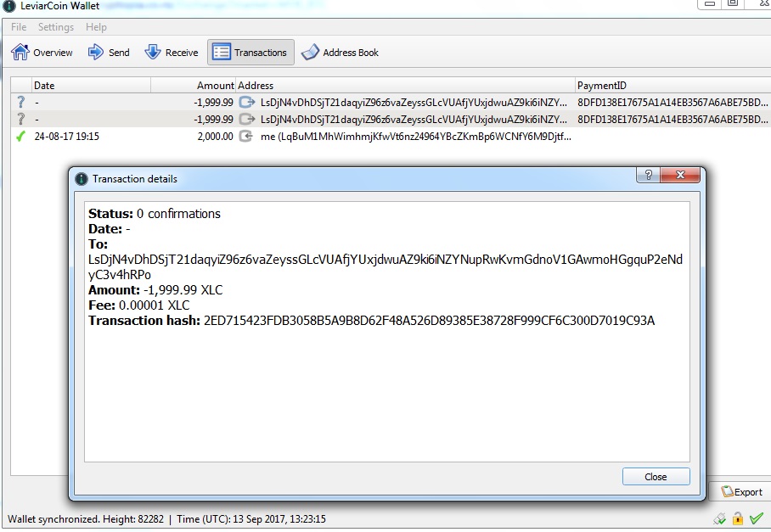Viewport: 771px width, 532px height.
Task: Click the network connection icon in status bar
Action: coord(719,518)
